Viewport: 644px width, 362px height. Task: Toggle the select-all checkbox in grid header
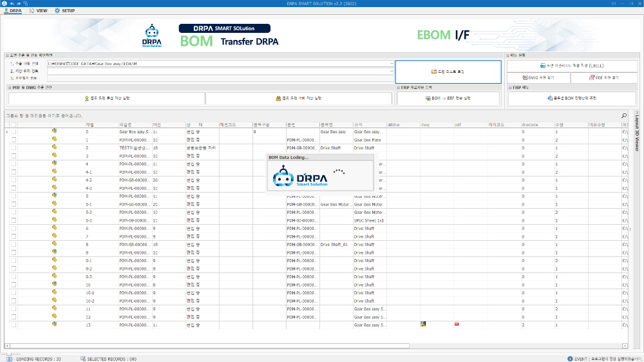click(x=14, y=124)
